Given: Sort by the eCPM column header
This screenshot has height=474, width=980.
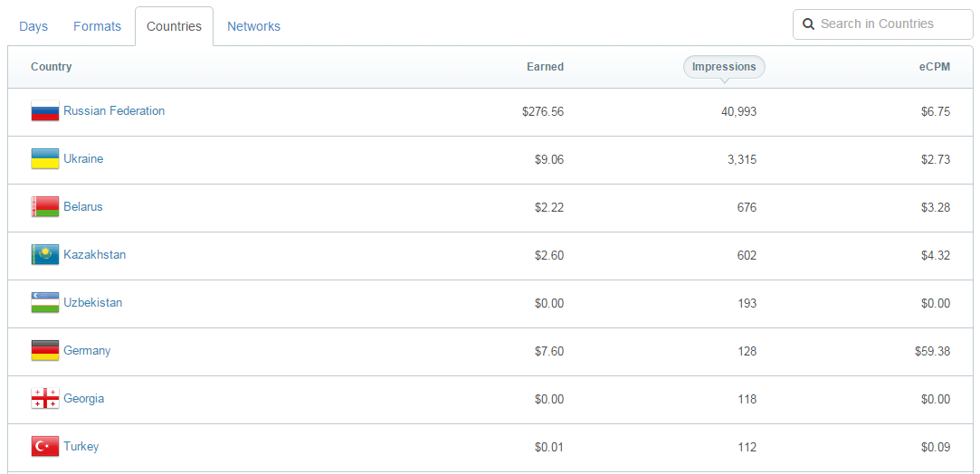Looking at the screenshot, I should (934, 67).
